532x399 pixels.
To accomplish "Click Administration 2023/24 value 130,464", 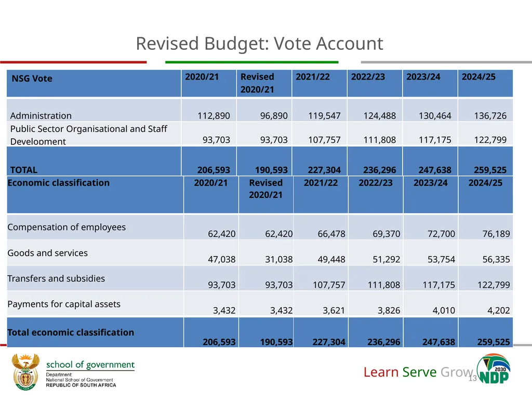I will (x=435, y=116).
